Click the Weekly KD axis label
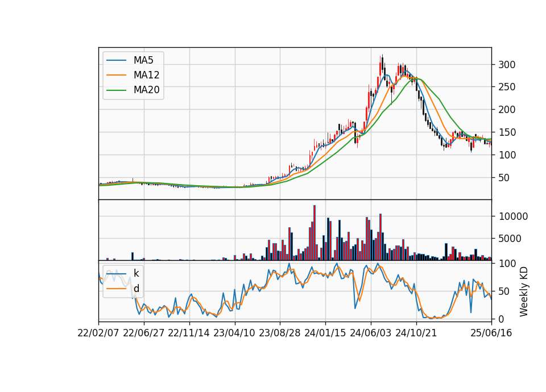 pyautogui.click(x=523, y=291)
